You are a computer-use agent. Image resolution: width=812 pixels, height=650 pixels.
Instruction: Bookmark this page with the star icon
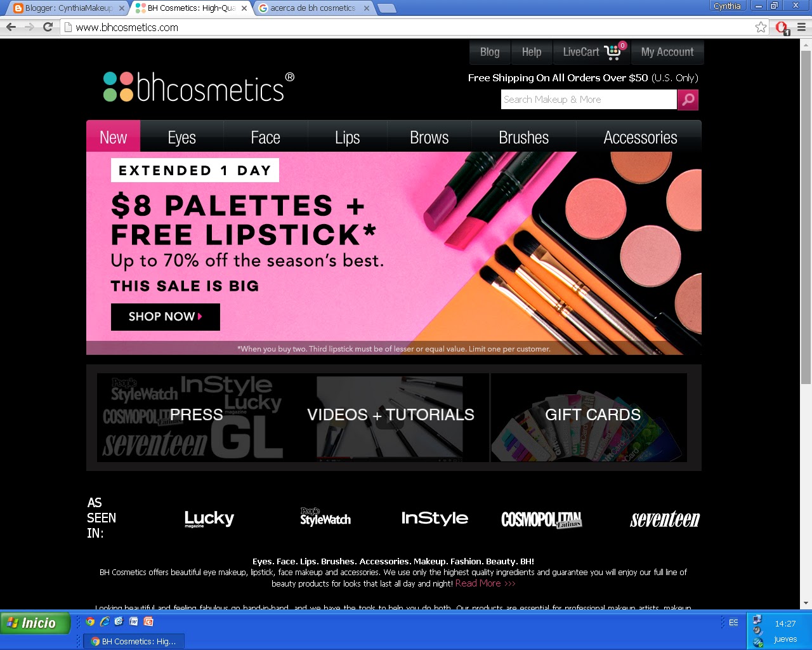coord(761,27)
